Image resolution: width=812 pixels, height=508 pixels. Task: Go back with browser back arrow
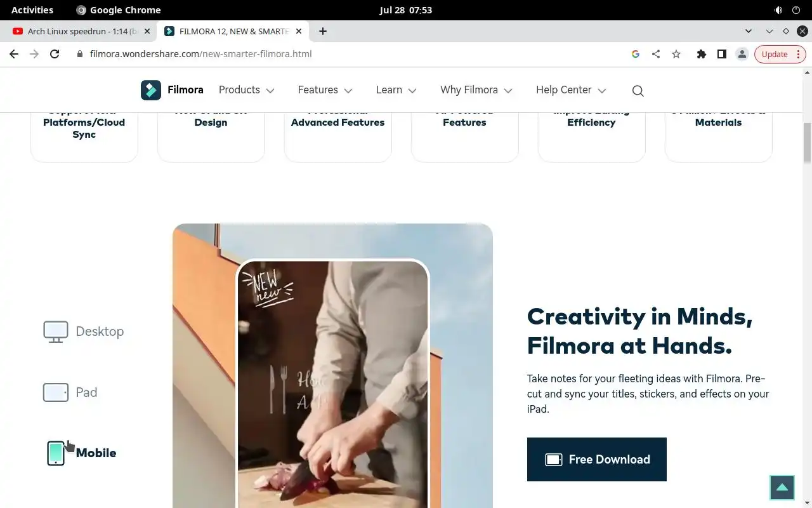point(14,54)
